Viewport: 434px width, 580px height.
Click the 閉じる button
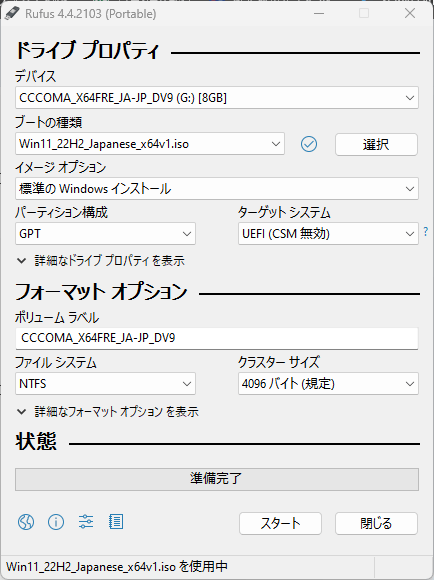(376, 523)
